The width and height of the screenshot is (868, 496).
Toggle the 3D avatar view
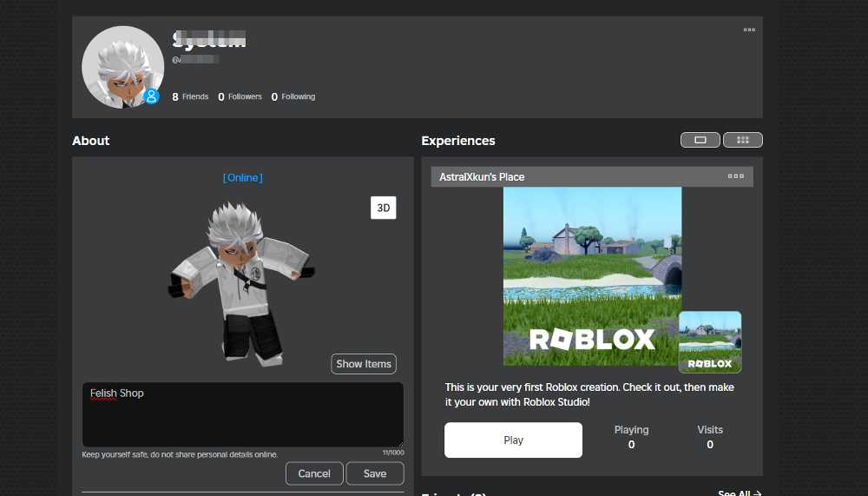pos(383,208)
